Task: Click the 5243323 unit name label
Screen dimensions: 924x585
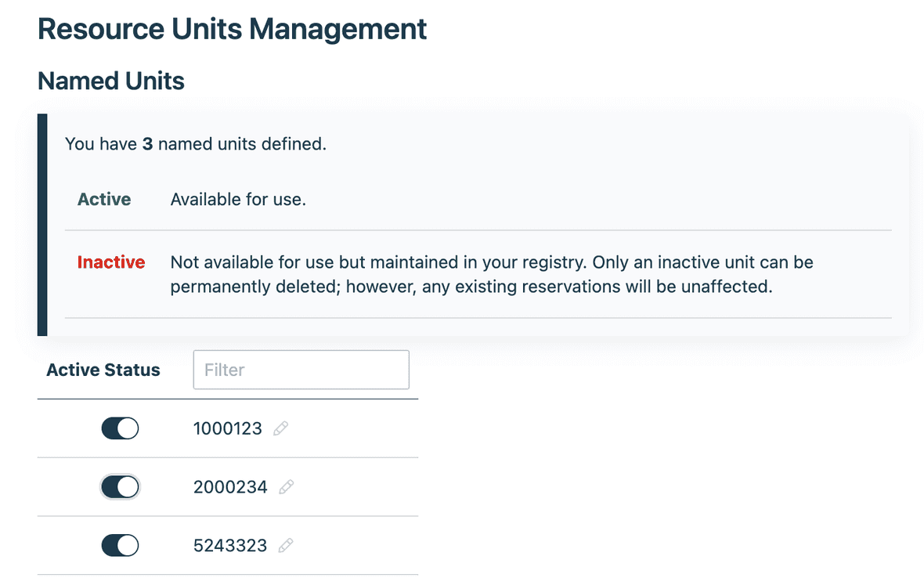Action: 231,545
